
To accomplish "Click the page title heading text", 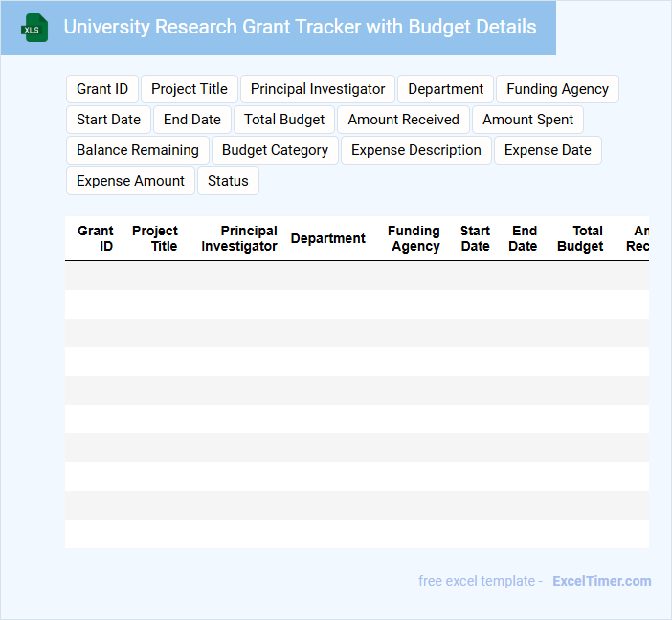I will [300, 27].
